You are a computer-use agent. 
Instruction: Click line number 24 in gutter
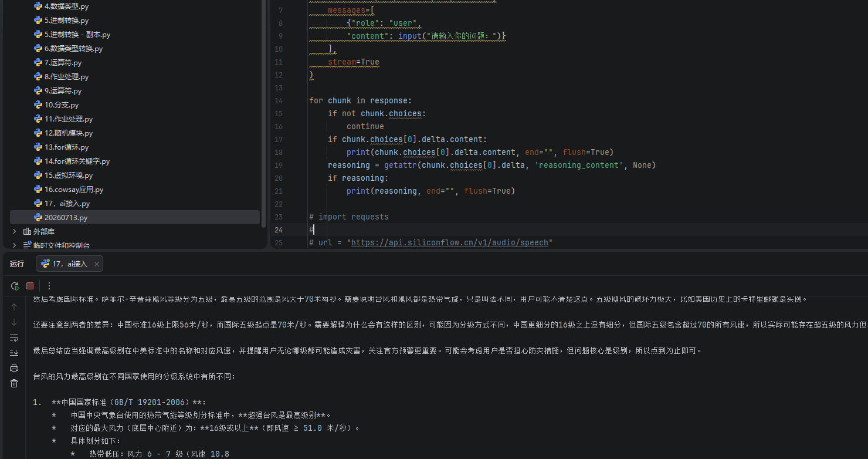click(279, 230)
